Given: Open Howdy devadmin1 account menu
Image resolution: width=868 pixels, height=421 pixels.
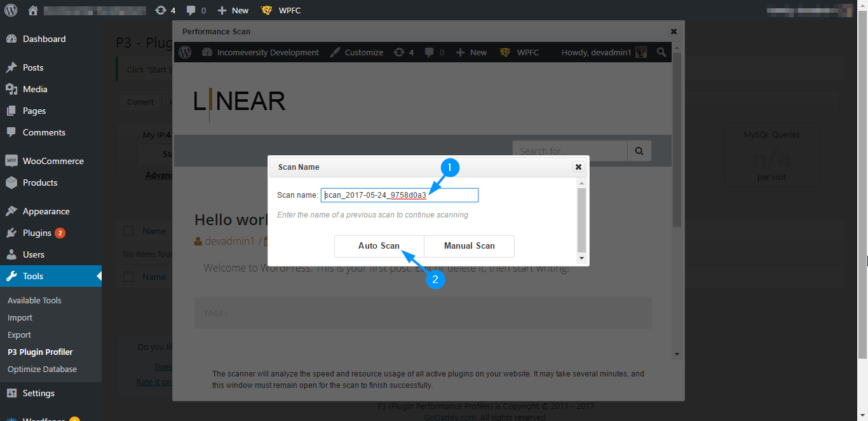Looking at the screenshot, I should [604, 52].
